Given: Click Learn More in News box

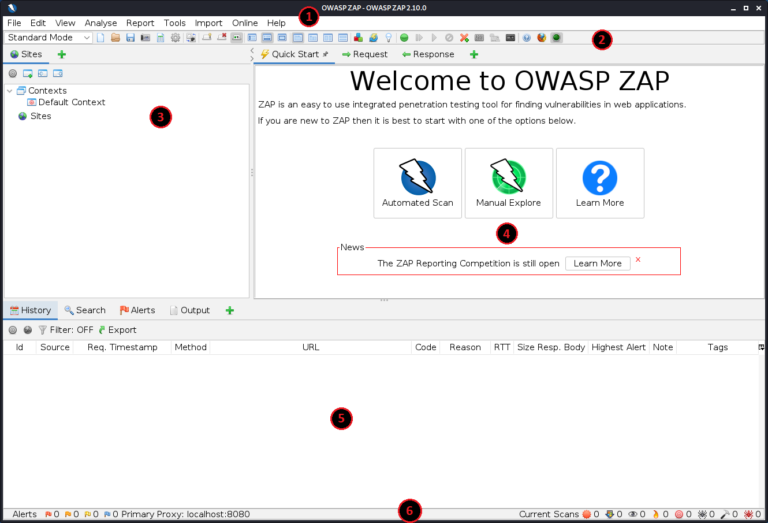Looking at the screenshot, I should [598, 263].
